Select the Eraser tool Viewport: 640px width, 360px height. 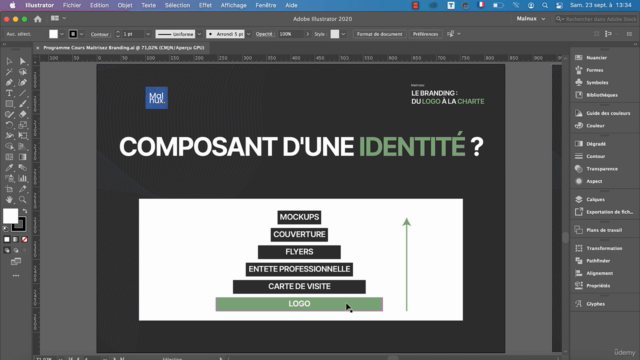(x=23, y=114)
